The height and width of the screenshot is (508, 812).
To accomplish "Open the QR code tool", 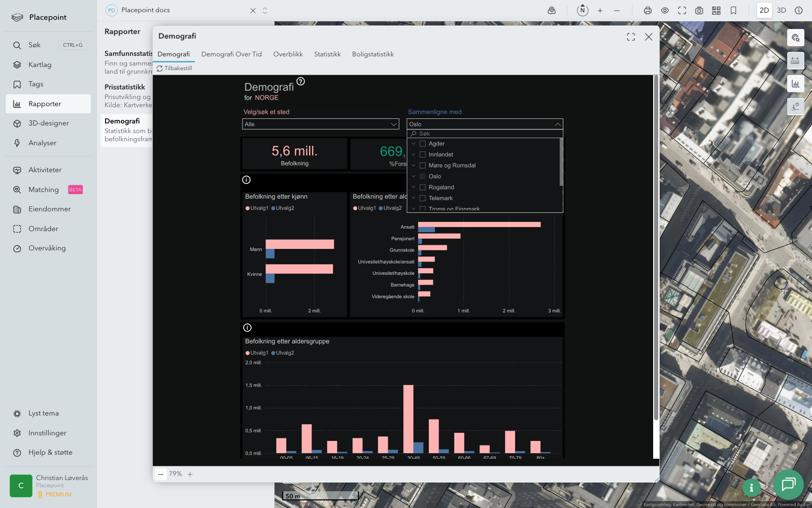I will tap(716, 11).
